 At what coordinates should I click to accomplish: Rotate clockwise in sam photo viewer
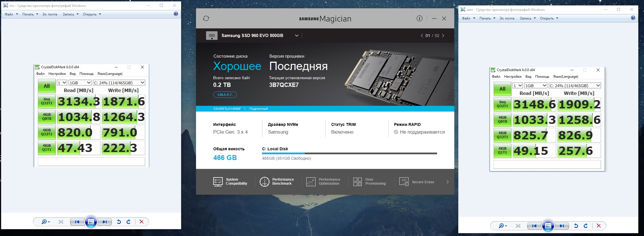pyautogui.click(x=586, y=226)
